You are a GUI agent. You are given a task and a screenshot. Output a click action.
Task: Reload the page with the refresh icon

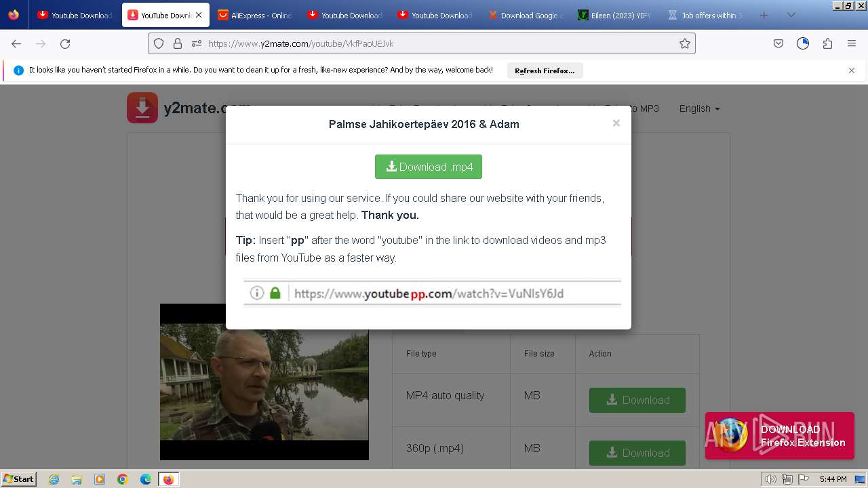[65, 43]
